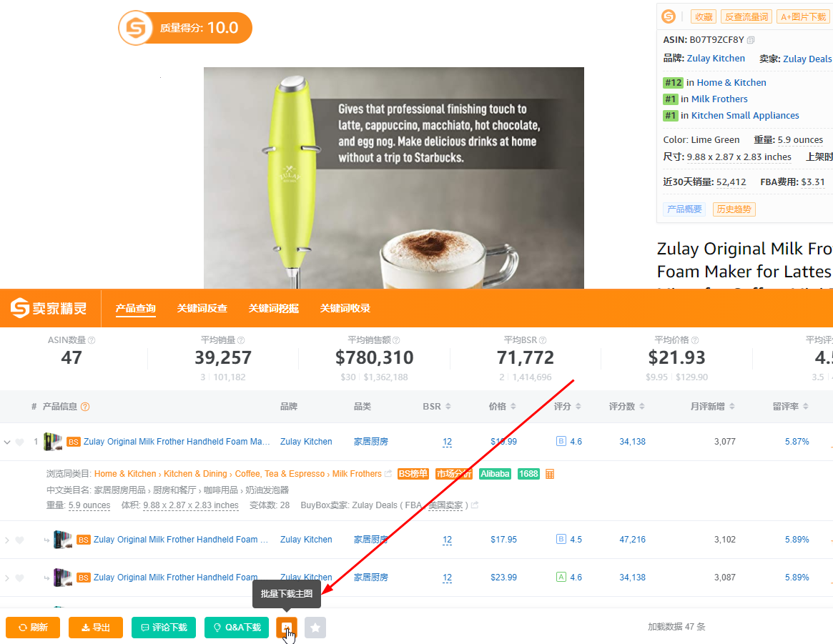The width and height of the screenshot is (833, 644).
Task: Click the help icon beside ASIN数量
Action: pyautogui.click(x=92, y=340)
